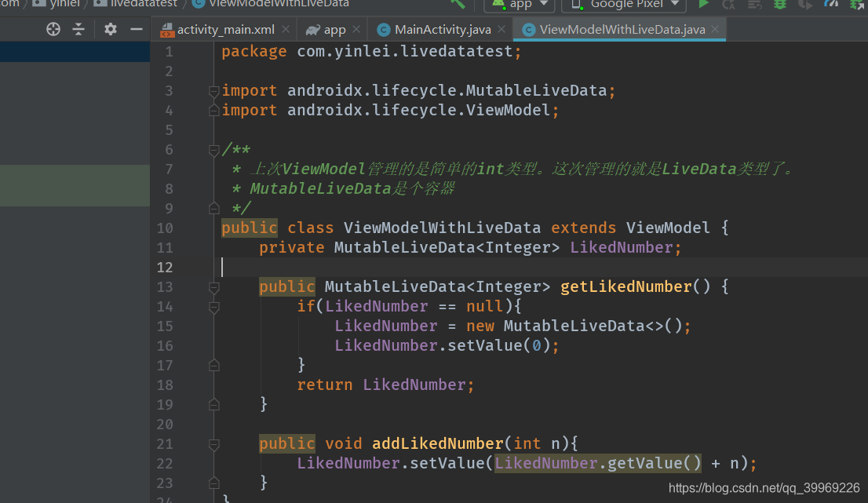Select file in project with the crosshair icon
This screenshot has height=503, width=868.
pyautogui.click(x=53, y=28)
